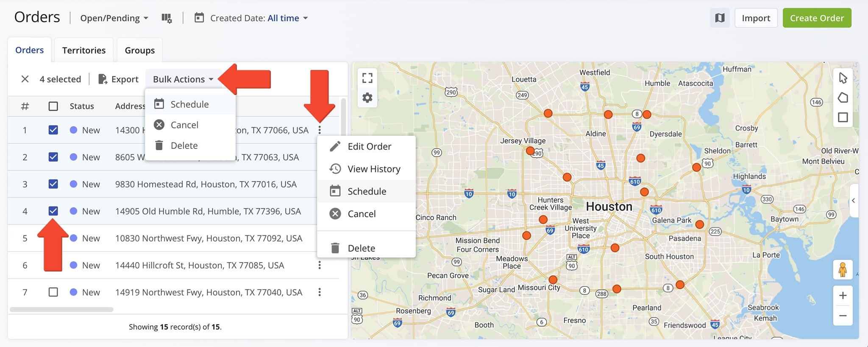
Task: Select the map pointer cursor tool
Action: (x=843, y=78)
